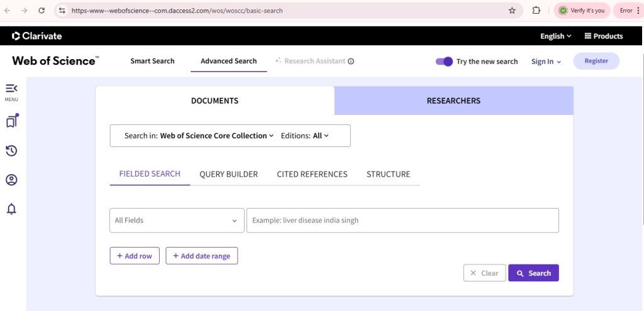Screen dimensions: 644x311
Task: Open the Editions All dropdown
Action: (321, 136)
